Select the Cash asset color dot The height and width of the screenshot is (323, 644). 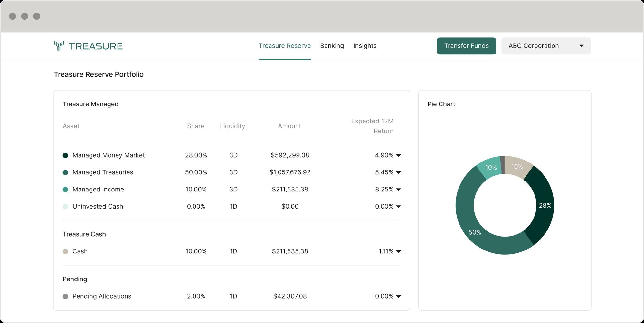[x=65, y=251]
